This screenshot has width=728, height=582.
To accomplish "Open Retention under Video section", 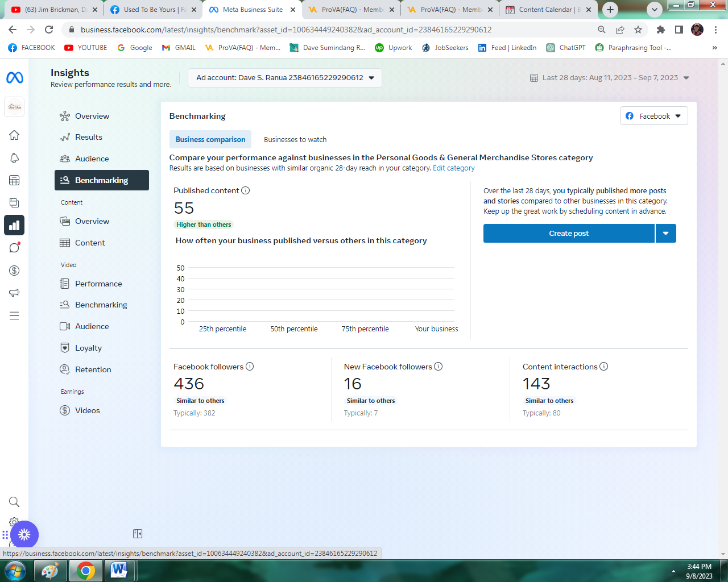I will click(93, 369).
